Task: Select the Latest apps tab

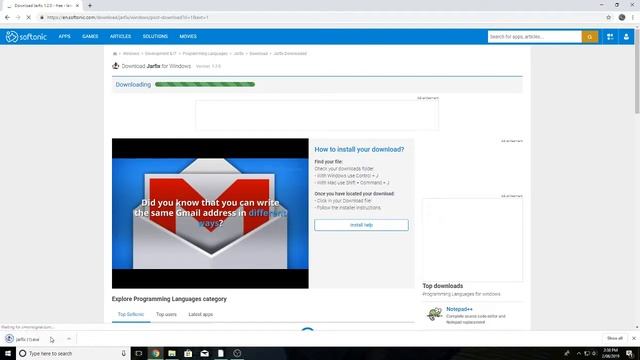Action: pos(200,314)
